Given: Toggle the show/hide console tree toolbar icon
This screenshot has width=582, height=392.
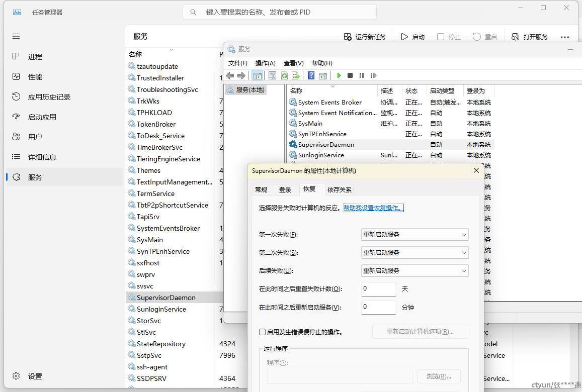Looking at the screenshot, I should (257, 76).
